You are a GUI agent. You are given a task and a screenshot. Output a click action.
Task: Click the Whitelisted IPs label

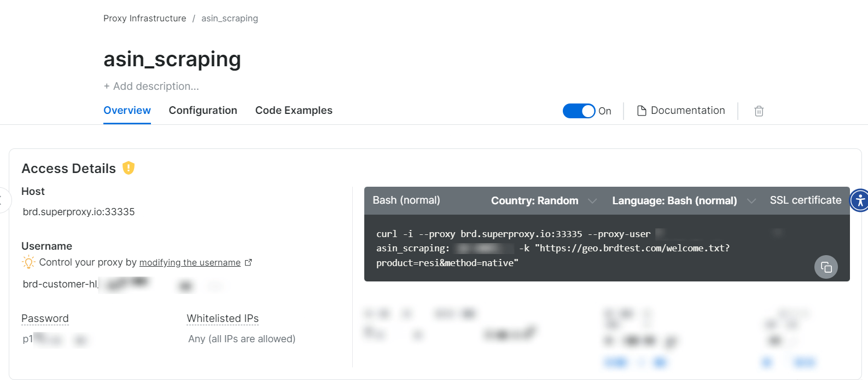pos(223,319)
